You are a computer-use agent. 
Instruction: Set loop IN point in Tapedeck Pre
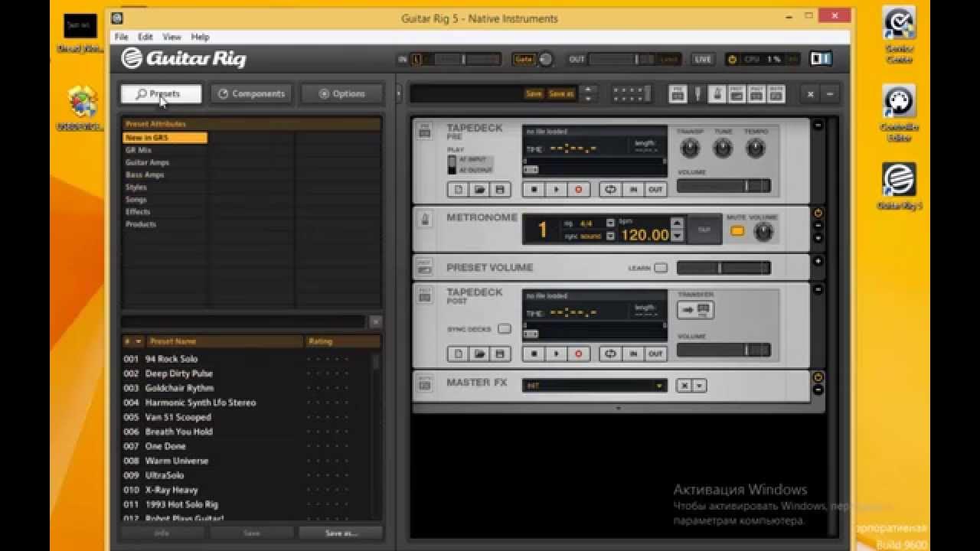tap(633, 189)
